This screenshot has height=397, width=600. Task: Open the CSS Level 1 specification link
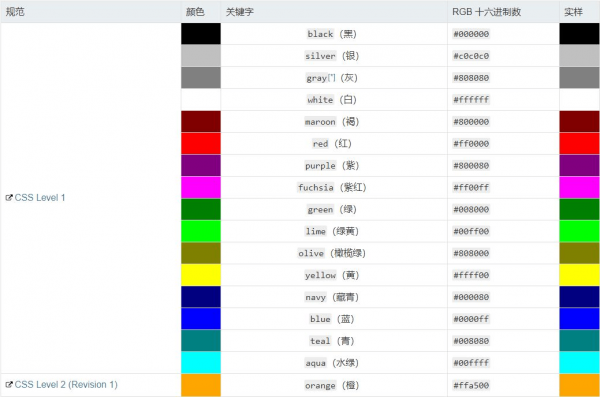pyautogui.click(x=40, y=198)
